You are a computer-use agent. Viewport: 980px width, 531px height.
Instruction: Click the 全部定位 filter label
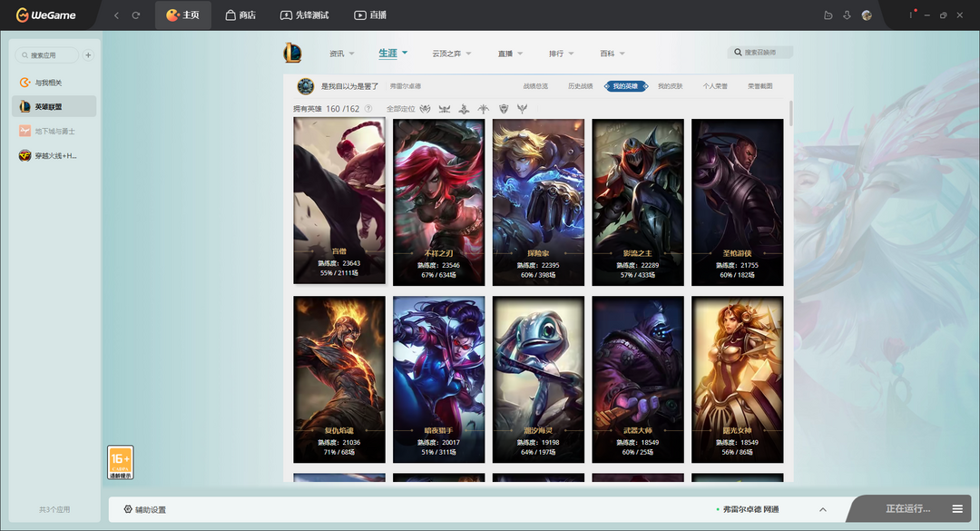401,109
